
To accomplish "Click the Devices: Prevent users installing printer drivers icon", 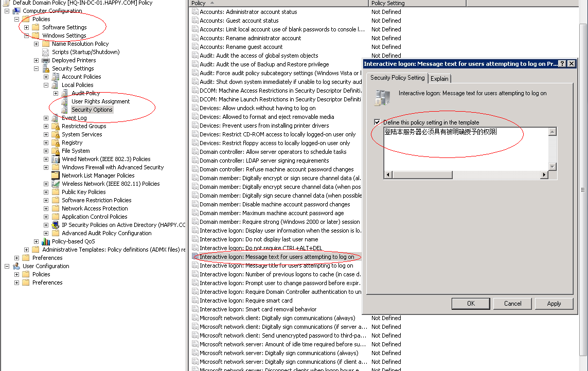I will 195,126.
